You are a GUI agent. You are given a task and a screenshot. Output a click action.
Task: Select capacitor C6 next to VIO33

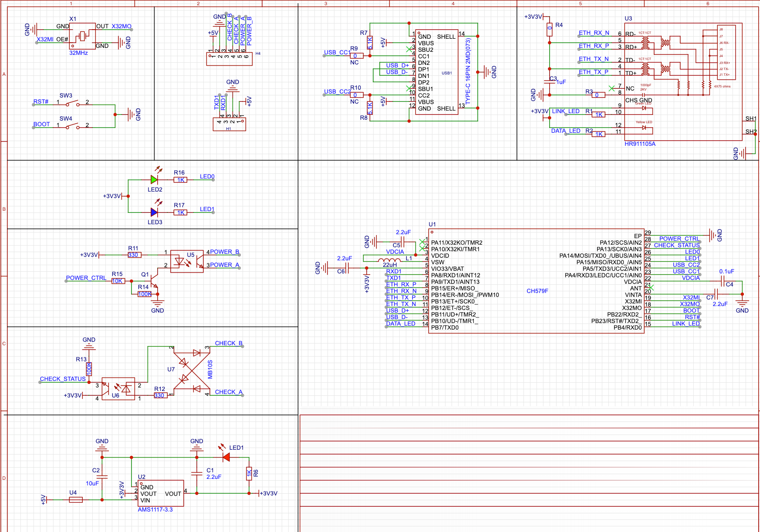point(348,268)
